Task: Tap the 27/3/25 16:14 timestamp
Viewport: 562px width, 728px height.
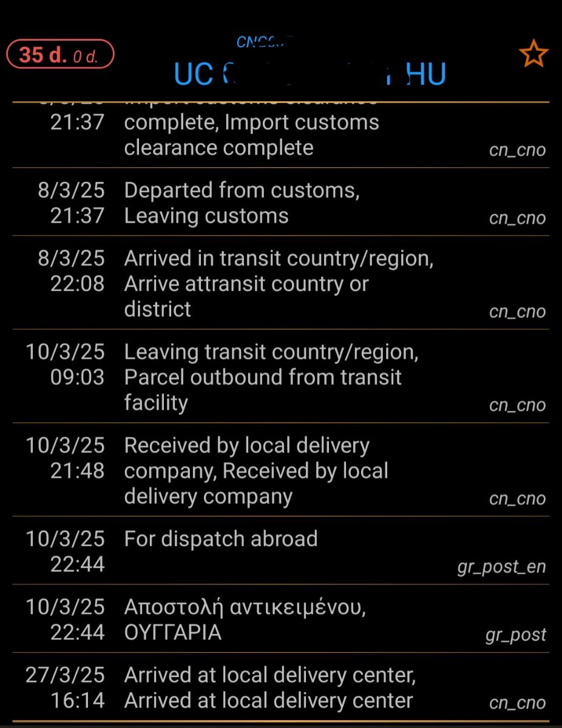Action: pos(65,687)
